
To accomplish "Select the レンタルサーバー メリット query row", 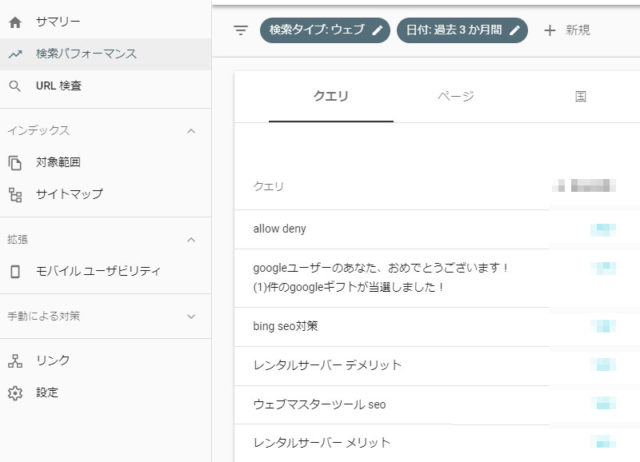I will (437, 443).
